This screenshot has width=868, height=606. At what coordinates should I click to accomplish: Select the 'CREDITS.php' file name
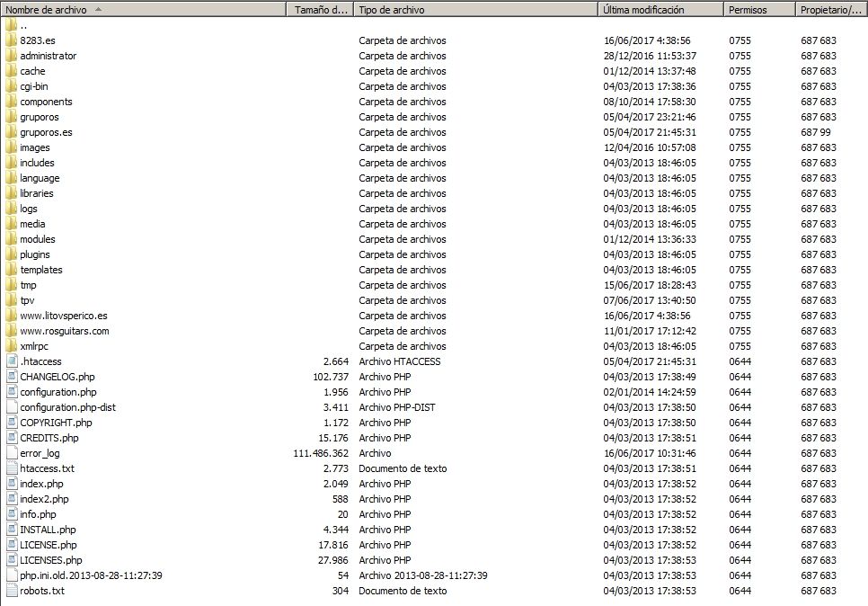pos(49,438)
